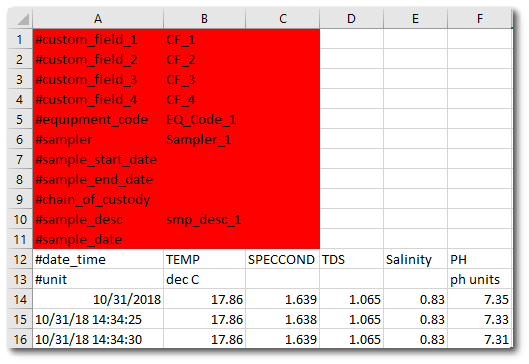Click the #sample_date cell
Viewport: 529px width, 364px height.
[98, 239]
